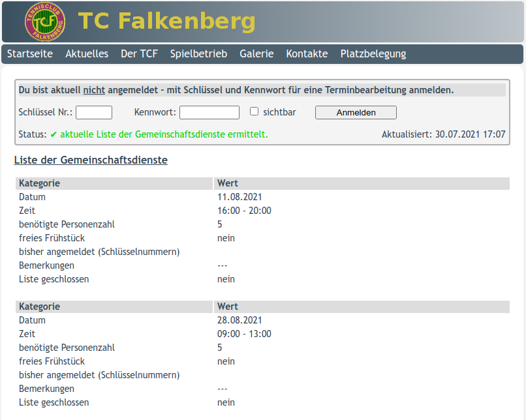Click the underlined word nicht

tap(94, 90)
